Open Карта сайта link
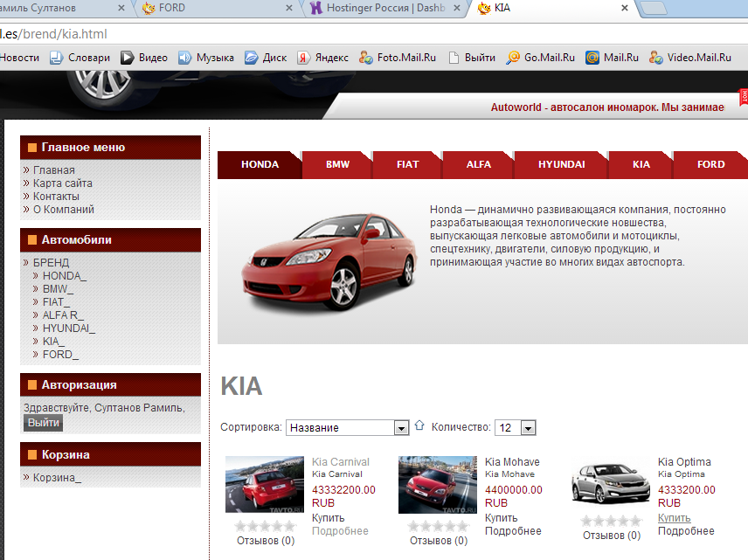Viewport: 748px width, 560px height. coord(63,183)
